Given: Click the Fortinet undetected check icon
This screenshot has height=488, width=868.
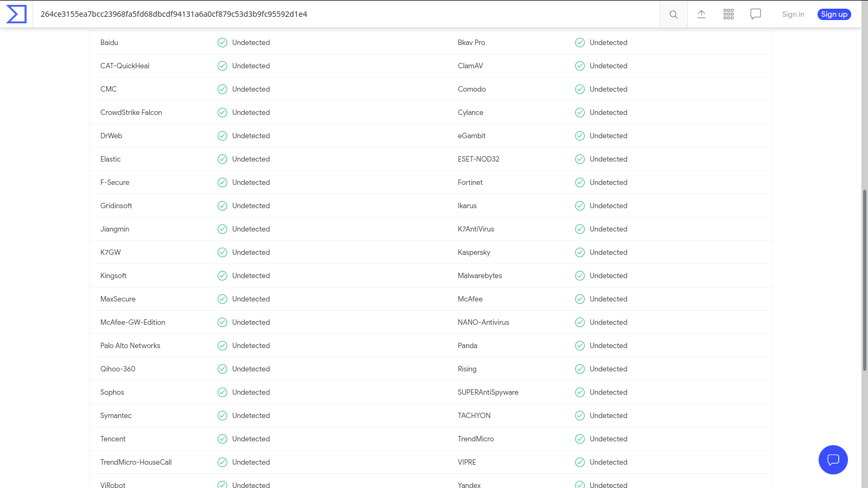Looking at the screenshot, I should click(579, 182).
